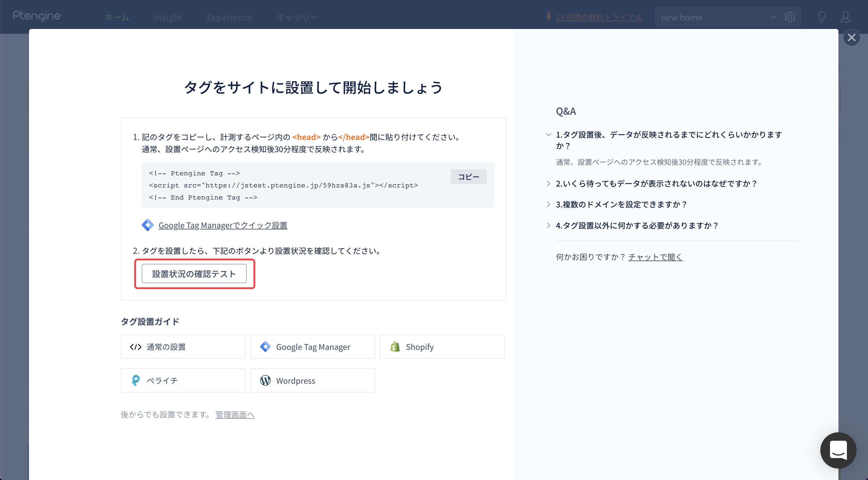Image resolution: width=868 pixels, height=480 pixels.
Task: Click the title タグをサイトに設置して開始しましょう
Action: click(313, 88)
